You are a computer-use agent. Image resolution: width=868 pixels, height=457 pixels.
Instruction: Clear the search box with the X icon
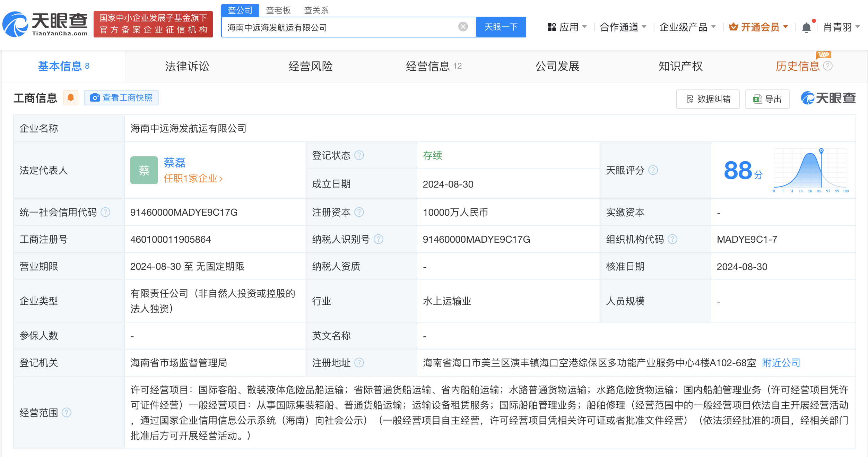462,27
